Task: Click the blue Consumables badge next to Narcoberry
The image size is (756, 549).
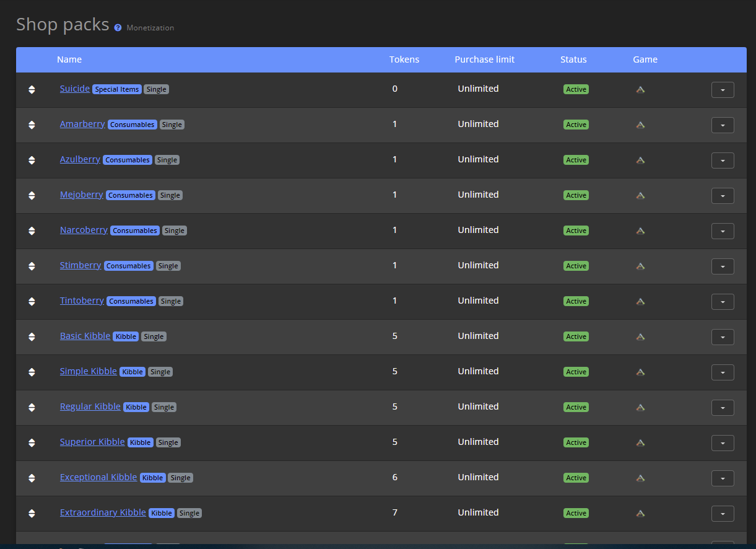Action: [134, 230]
